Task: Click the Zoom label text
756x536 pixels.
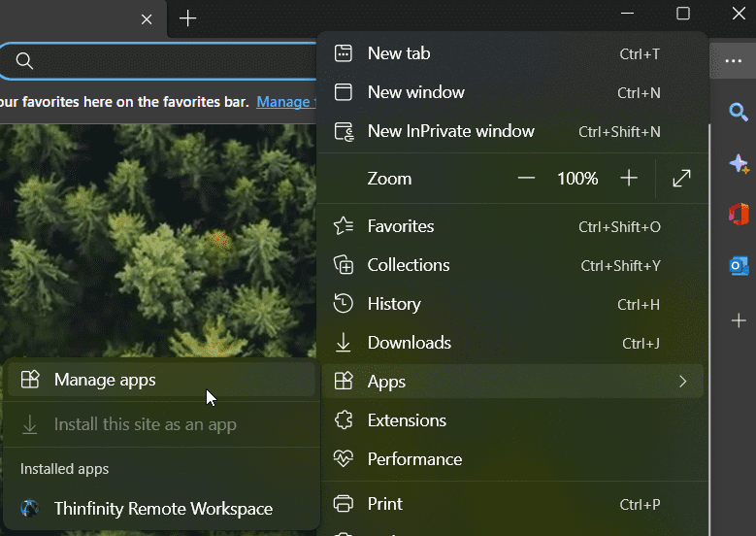Action: (x=389, y=179)
